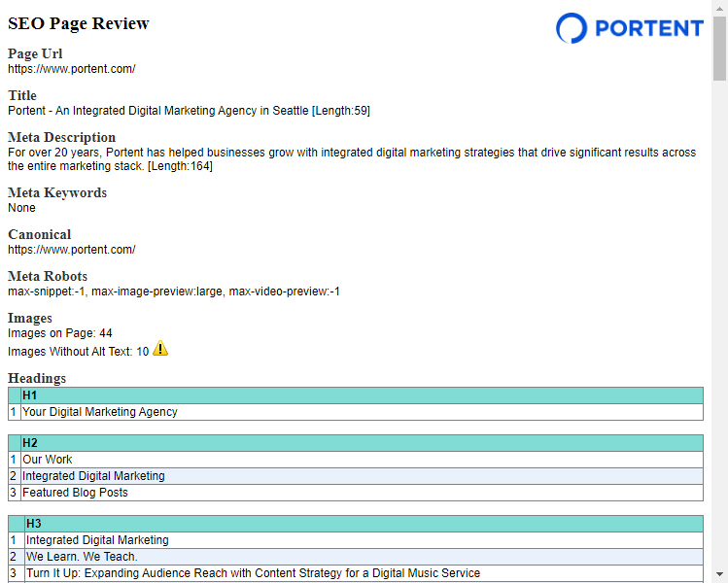Image resolution: width=728 pixels, height=583 pixels.
Task: Click the Page Url section heading
Action: [x=35, y=53]
